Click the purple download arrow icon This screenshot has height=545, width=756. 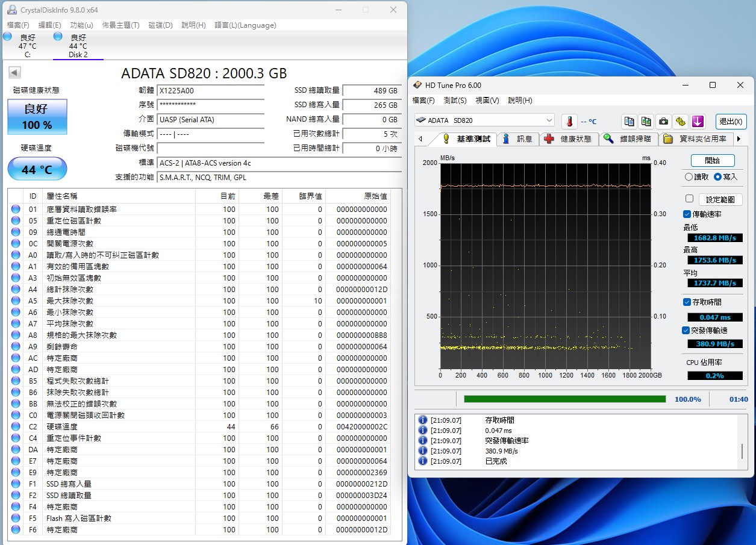coord(698,122)
